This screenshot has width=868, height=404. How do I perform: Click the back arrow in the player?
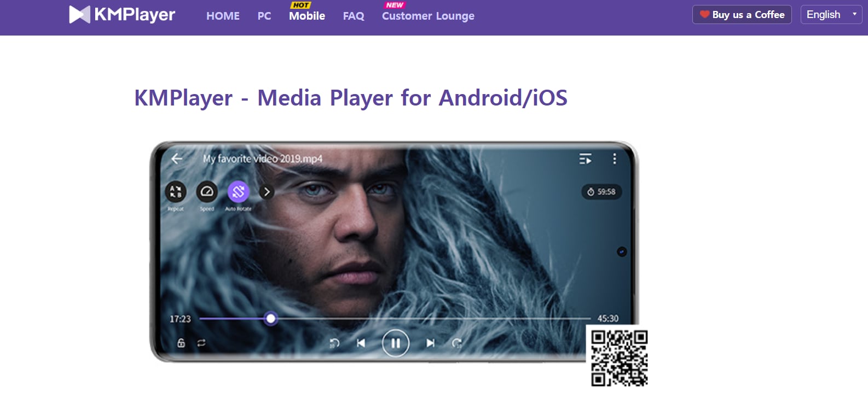click(x=177, y=159)
